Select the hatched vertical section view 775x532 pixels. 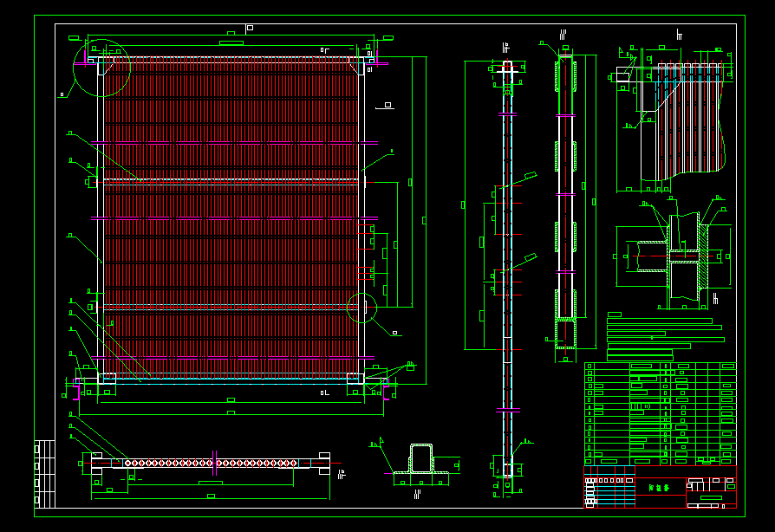[566, 203]
